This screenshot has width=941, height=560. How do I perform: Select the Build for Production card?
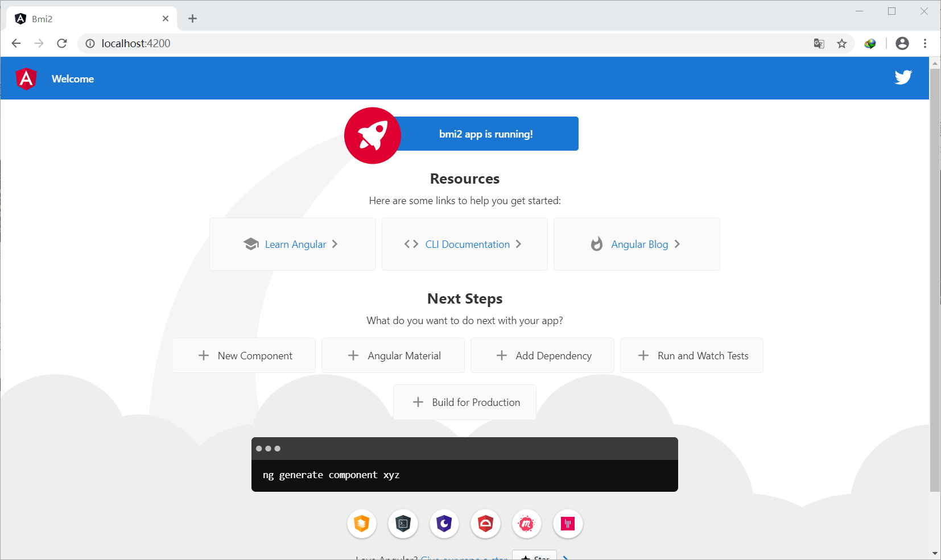click(465, 402)
